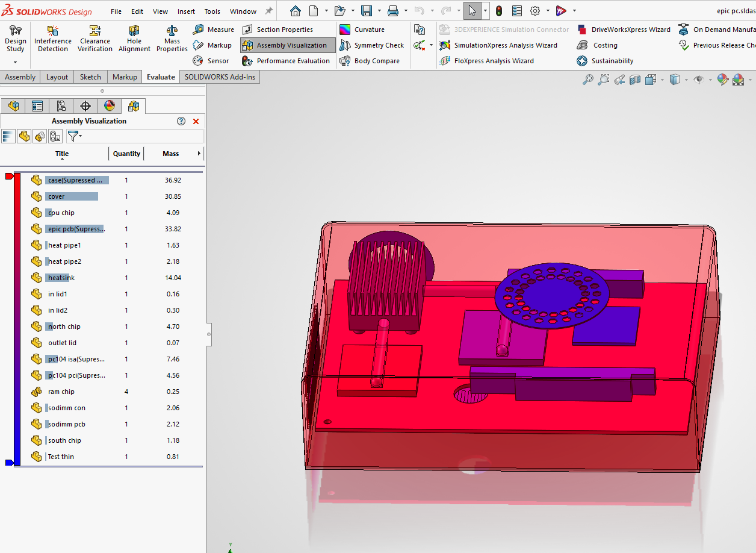
Task: Toggle the performance analysis icon in panel
Action: [55, 136]
